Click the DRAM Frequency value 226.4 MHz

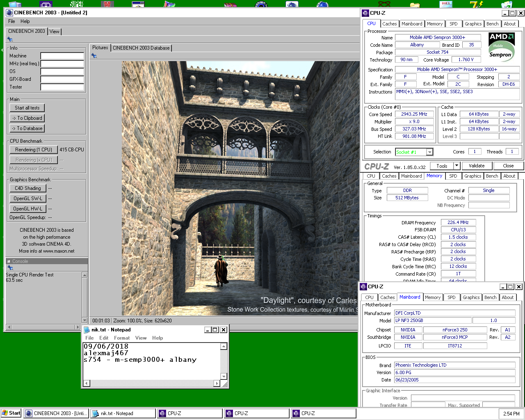458,222
